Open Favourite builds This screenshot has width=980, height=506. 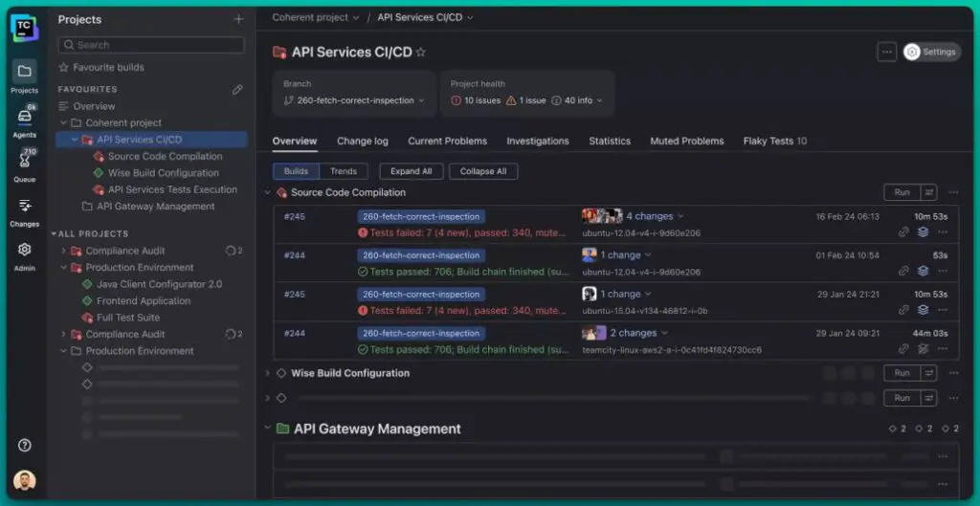pyautogui.click(x=101, y=68)
